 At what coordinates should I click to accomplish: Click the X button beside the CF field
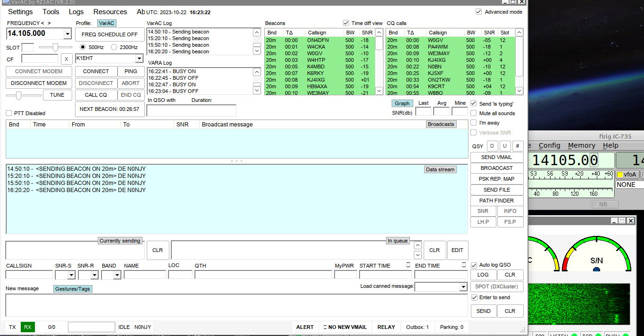(67, 59)
